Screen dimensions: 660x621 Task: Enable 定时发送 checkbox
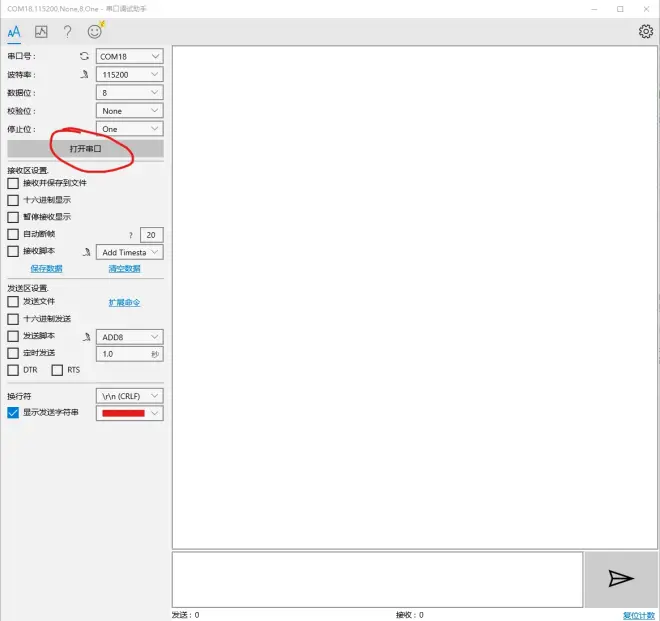tap(13, 353)
